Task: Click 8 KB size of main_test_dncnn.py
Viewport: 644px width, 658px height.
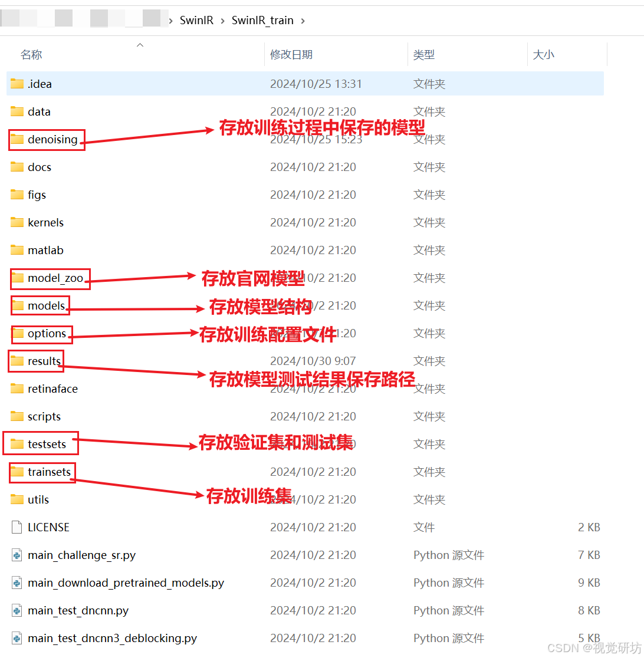Action: click(589, 610)
